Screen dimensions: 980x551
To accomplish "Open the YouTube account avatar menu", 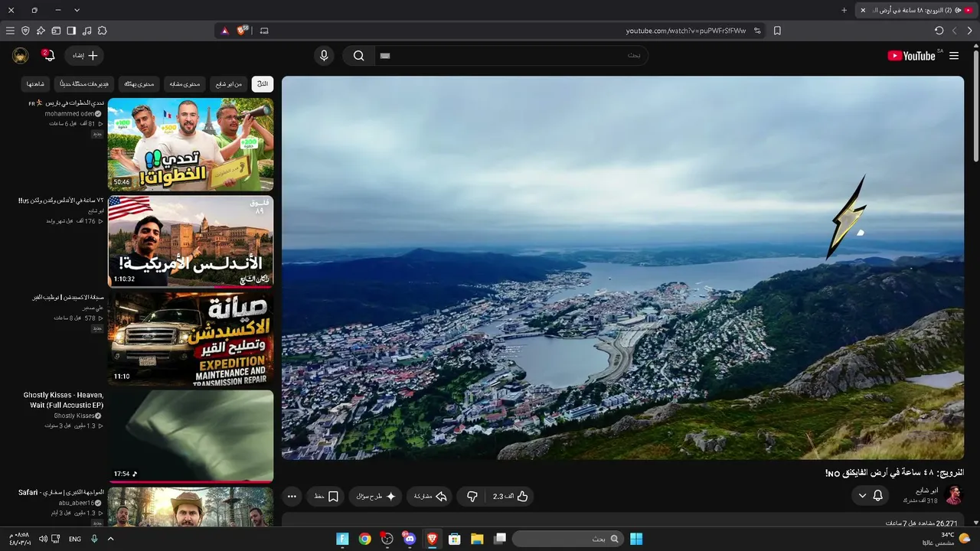I will point(21,56).
